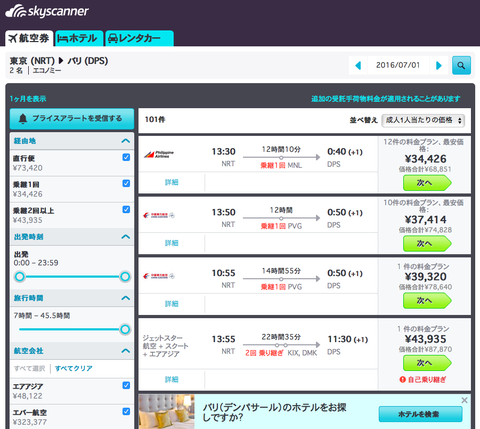This screenshot has height=429, width=480.
Task: Open 詳細 for the 13:30 flight
Action: pyautogui.click(x=172, y=182)
